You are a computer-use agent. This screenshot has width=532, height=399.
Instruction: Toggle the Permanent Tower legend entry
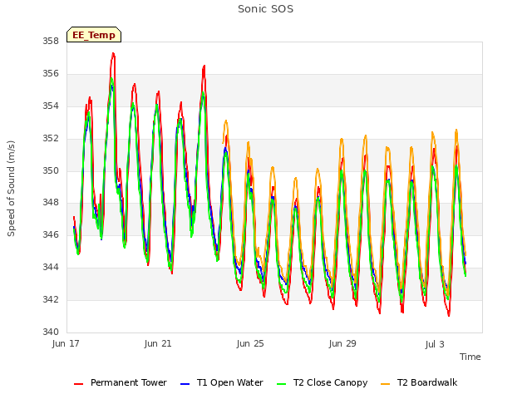click(x=121, y=382)
